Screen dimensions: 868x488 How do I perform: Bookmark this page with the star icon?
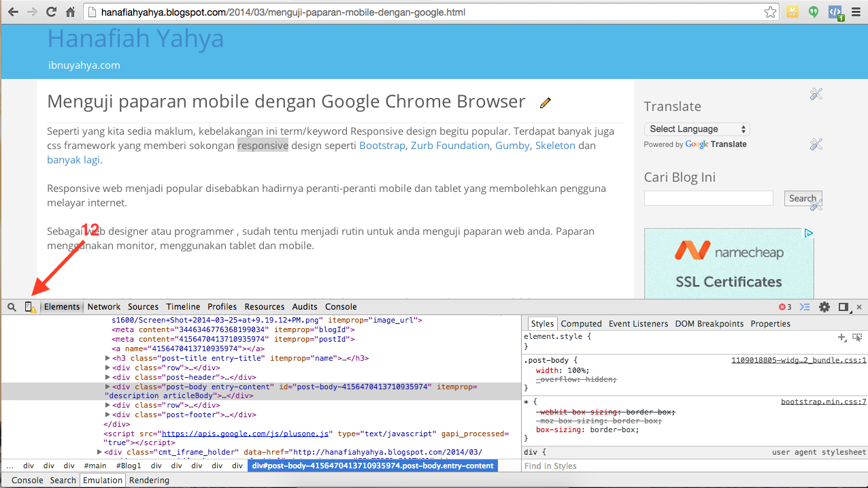pos(770,12)
